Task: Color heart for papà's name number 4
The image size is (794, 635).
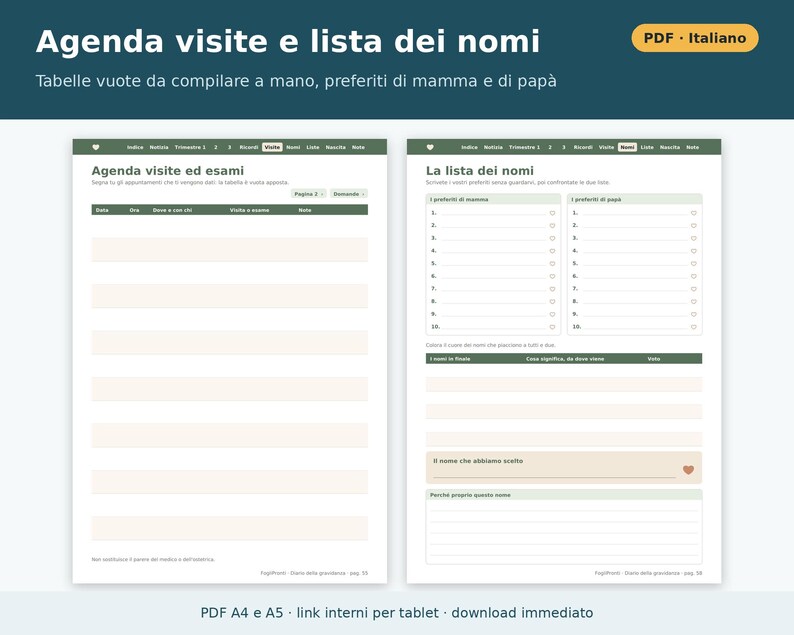Action: point(694,251)
